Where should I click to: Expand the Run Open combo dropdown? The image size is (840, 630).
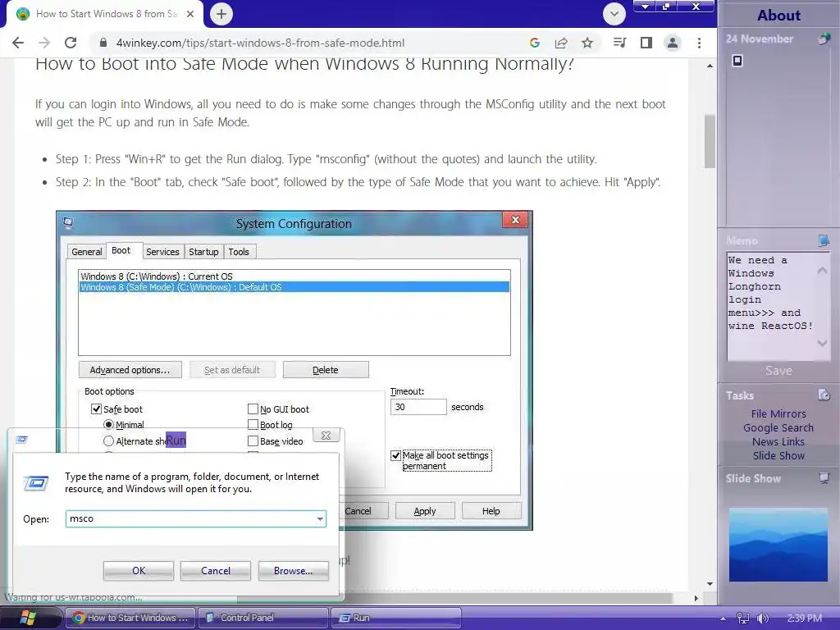(320, 518)
